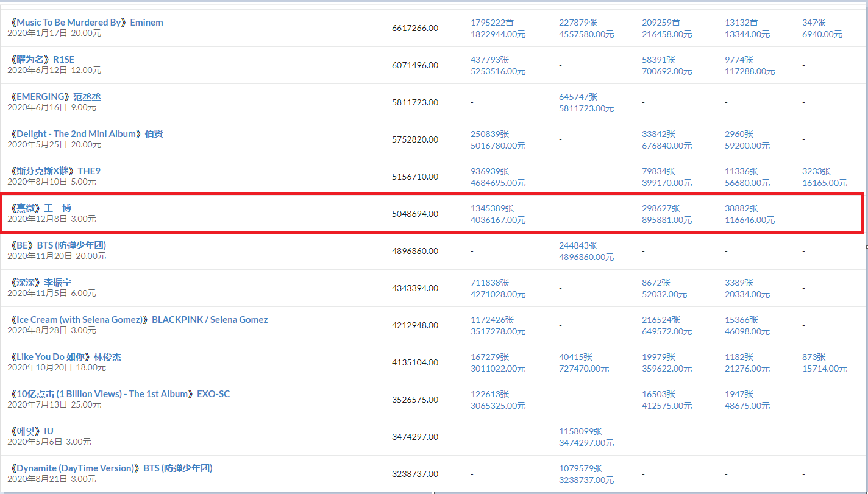Select the date 2020年8月21日 3.00元 under Dynamite
This screenshot has height=494, width=868.
click(x=52, y=479)
